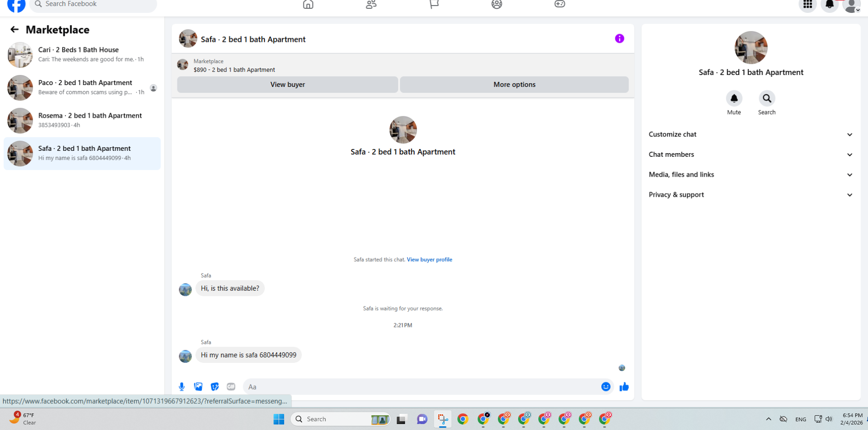Expand Chat members section
Screen dimensions: 868x430
(751, 155)
